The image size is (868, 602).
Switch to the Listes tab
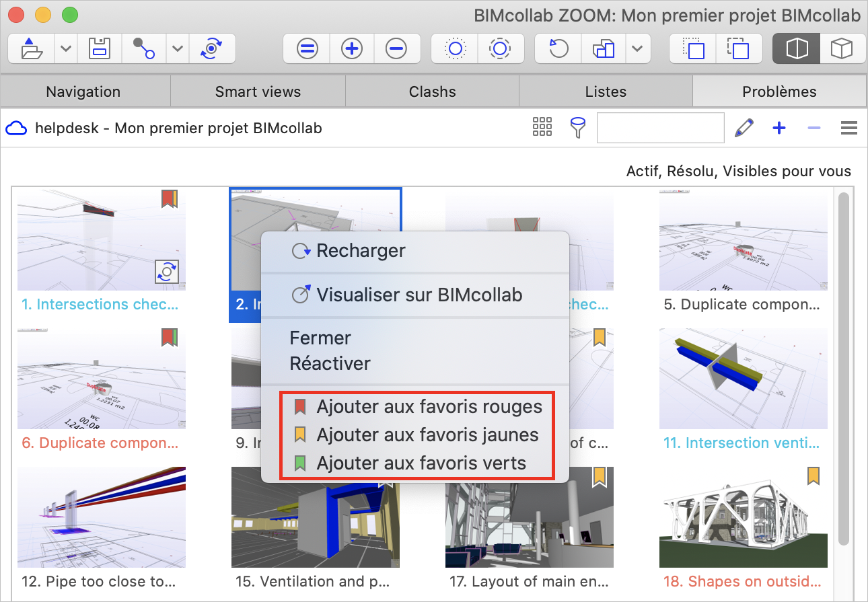coord(606,91)
